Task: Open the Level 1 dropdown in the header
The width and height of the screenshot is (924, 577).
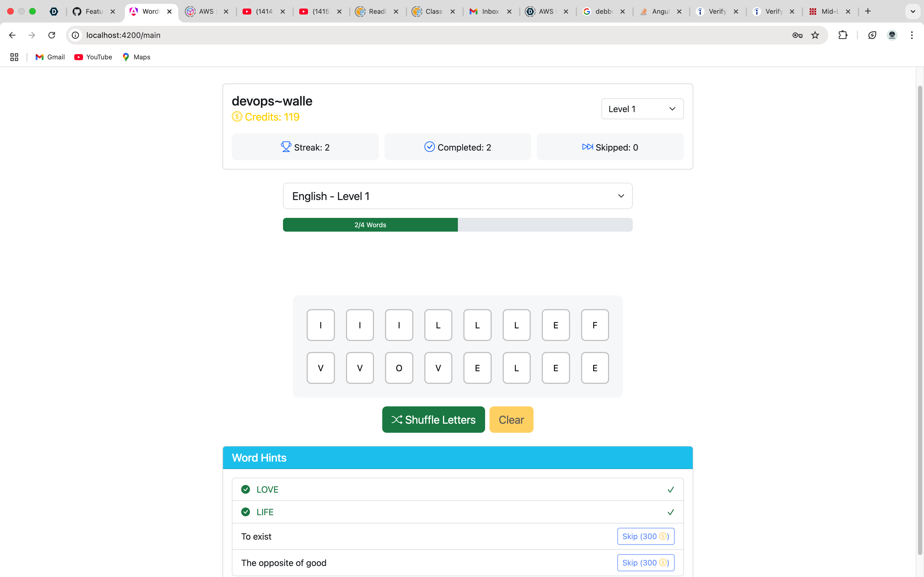Action: [x=642, y=109]
